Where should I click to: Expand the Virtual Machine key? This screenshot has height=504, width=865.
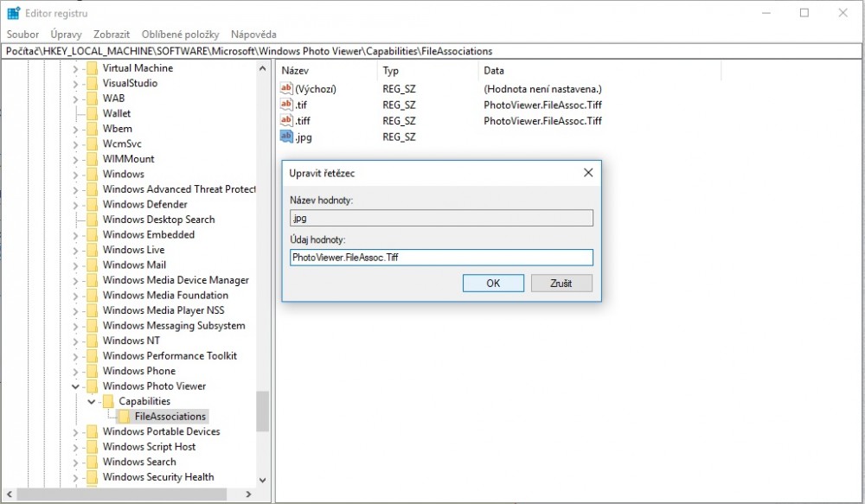click(75, 68)
